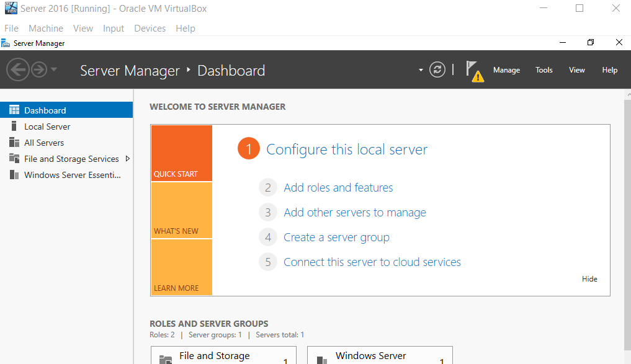Click the forward navigation arrow icon
This screenshot has height=364, width=631.
(x=39, y=69)
